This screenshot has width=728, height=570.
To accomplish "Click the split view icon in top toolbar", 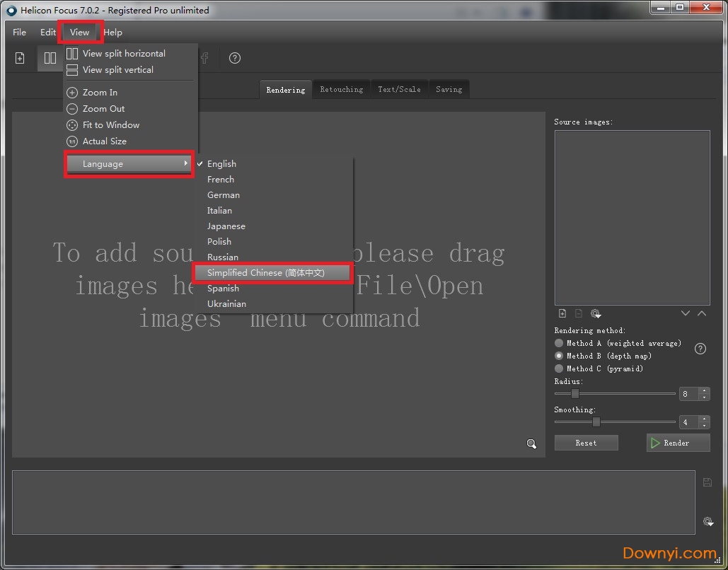I will click(x=50, y=58).
